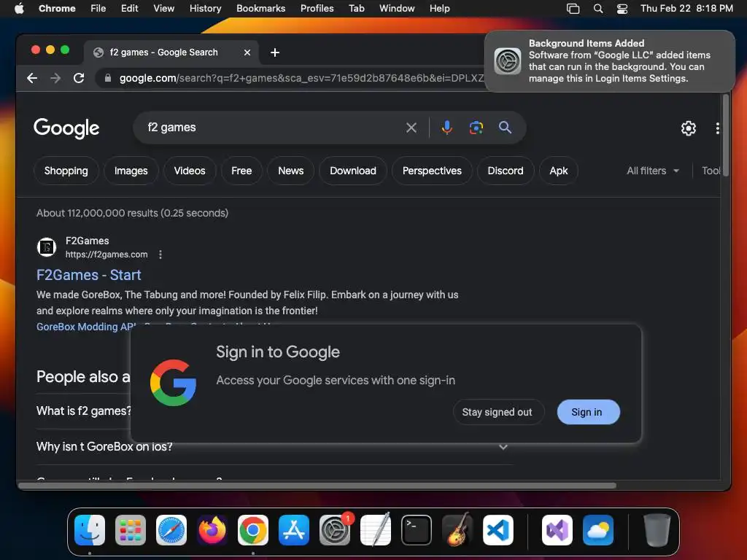Open the Profiles menu
The width and height of the screenshot is (747, 560).
pyautogui.click(x=317, y=9)
